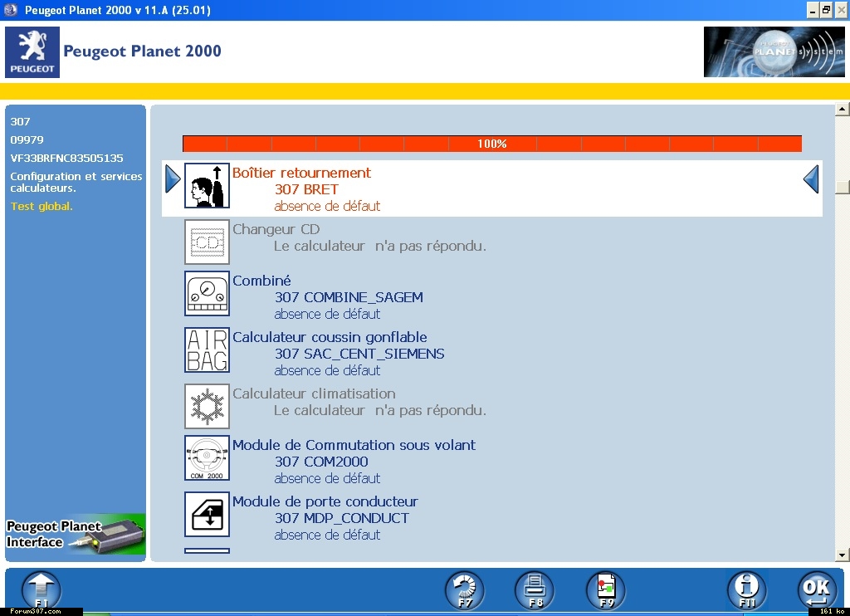The height and width of the screenshot is (616, 850).
Task: Select Module de porte conducteur title
Action: click(x=325, y=501)
